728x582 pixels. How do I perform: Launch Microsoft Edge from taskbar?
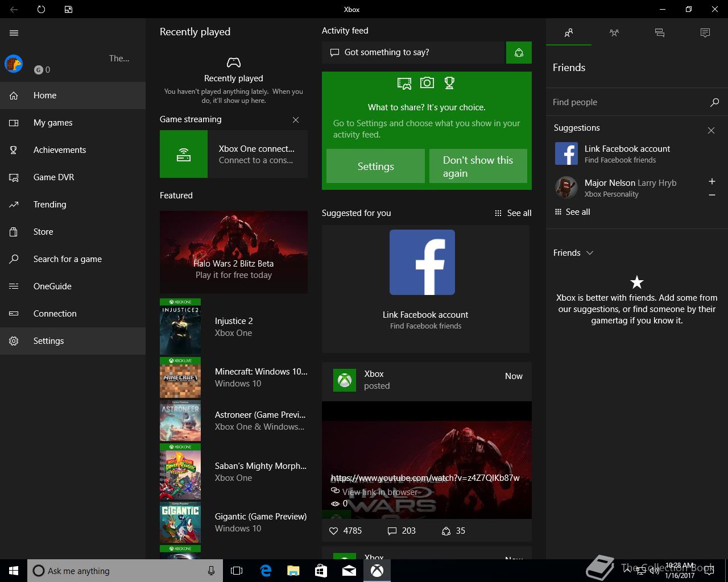(x=265, y=571)
